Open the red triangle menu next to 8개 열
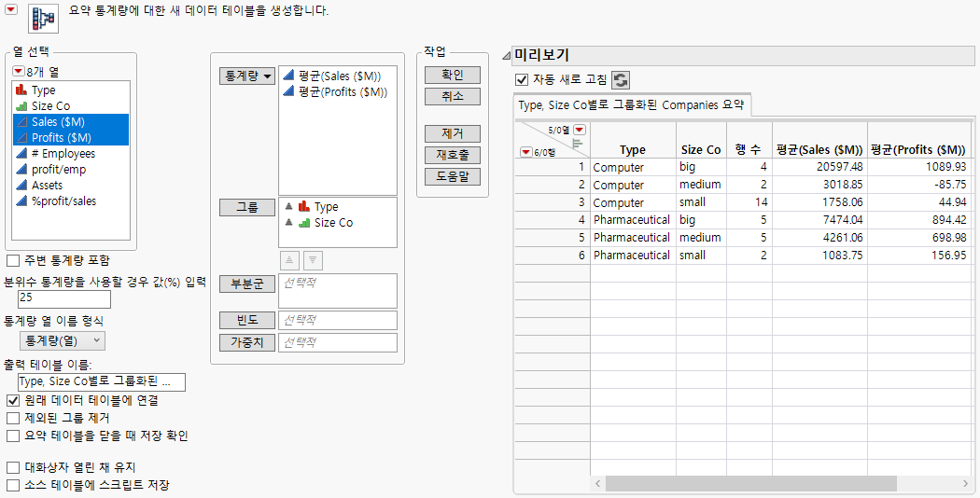This screenshot has height=498, width=980. click(18, 72)
